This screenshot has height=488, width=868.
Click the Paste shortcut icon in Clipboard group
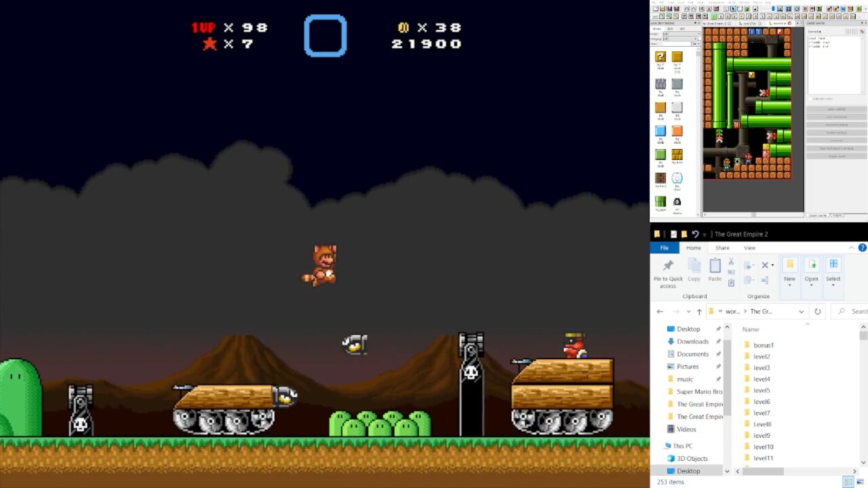click(x=731, y=283)
